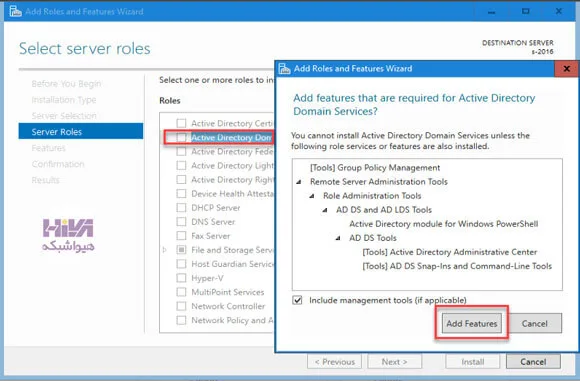
Task: Collapse Role Administration Tools node
Action: (312, 196)
